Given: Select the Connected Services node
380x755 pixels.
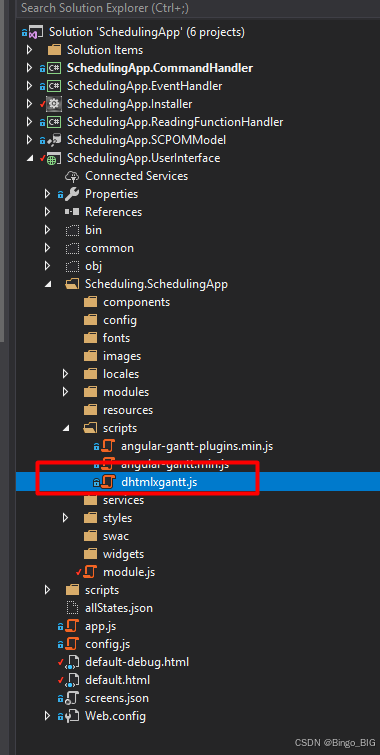Looking at the screenshot, I should [x=136, y=176].
